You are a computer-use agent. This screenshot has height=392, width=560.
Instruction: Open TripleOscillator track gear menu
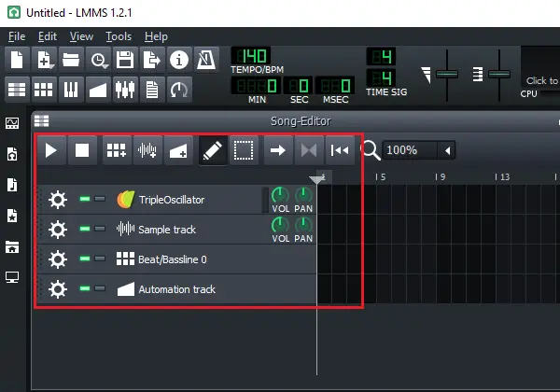tap(58, 200)
